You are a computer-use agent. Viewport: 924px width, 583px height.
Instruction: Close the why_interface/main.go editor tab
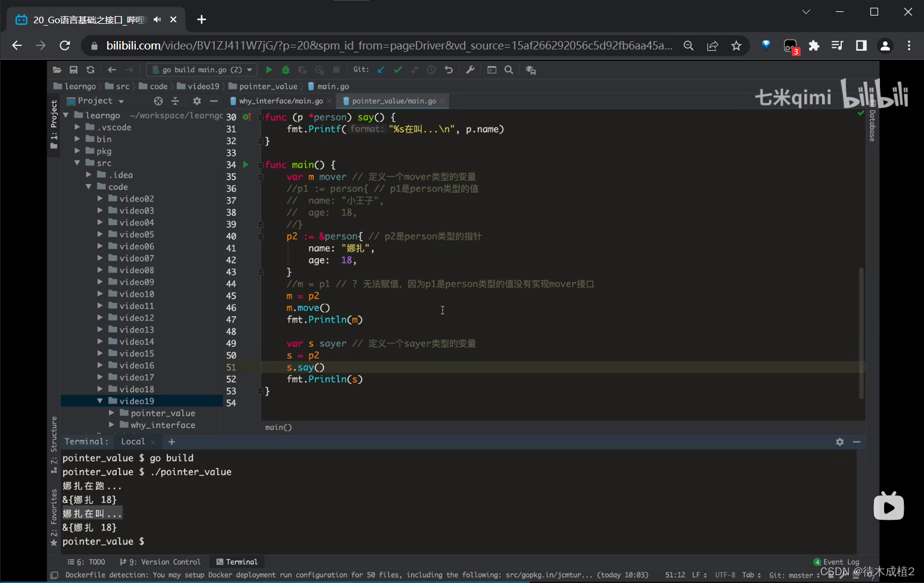pyautogui.click(x=329, y=101)
